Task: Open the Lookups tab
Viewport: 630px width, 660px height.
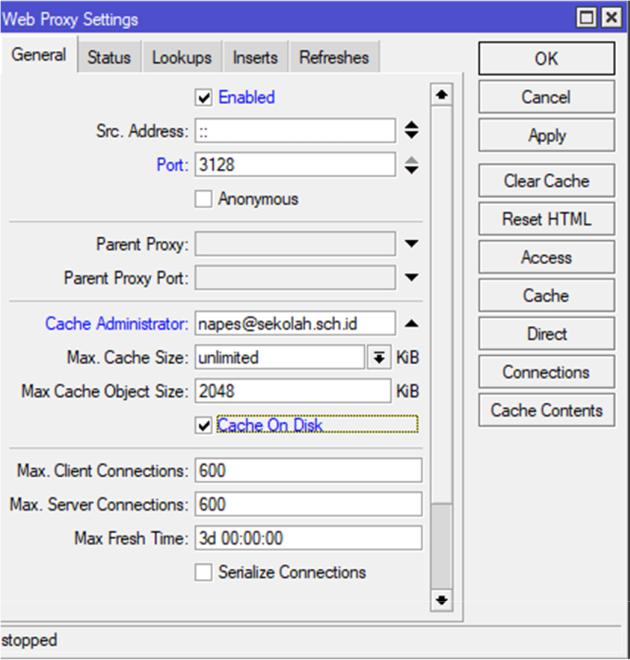Action: pos(181,58)
